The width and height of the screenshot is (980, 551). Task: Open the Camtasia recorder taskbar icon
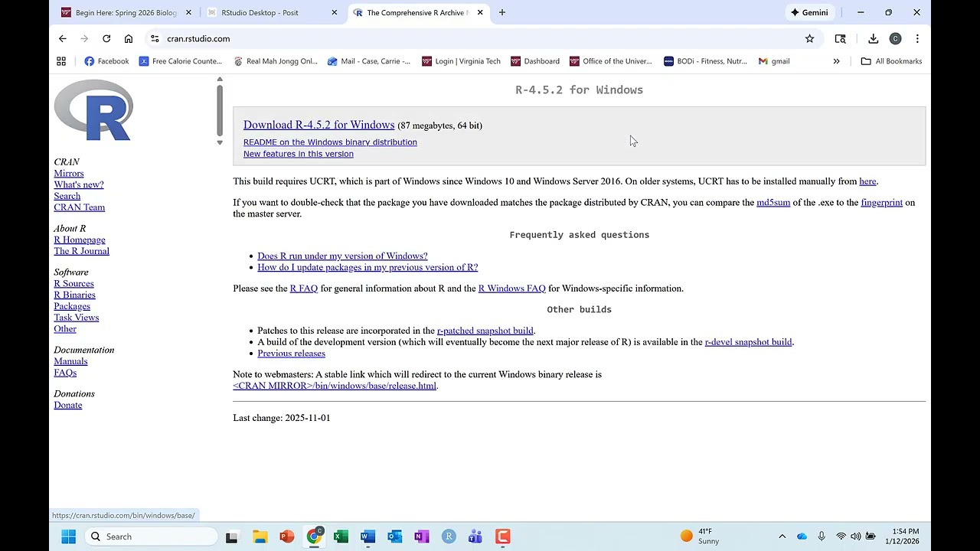[x=502, y=536]
